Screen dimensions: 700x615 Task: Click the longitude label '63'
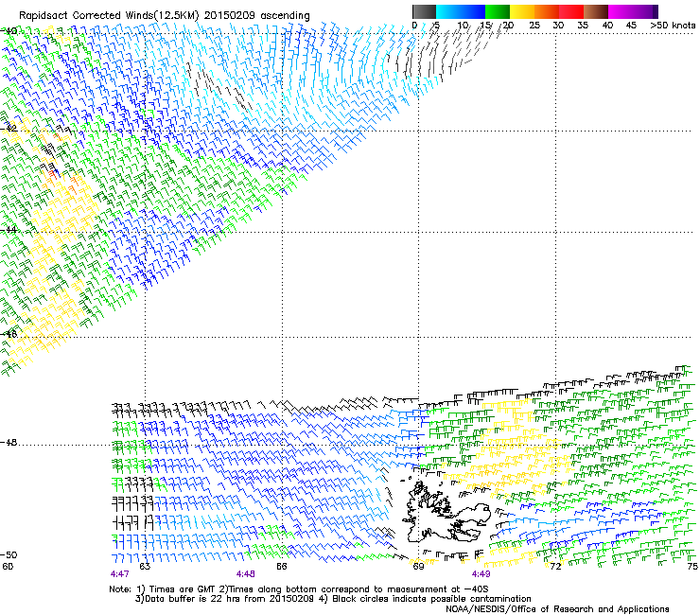145,567
